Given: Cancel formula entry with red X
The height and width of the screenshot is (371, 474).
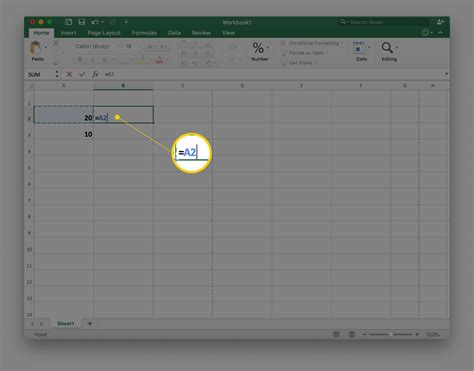Looking at the screenshot, I should 69,74.
